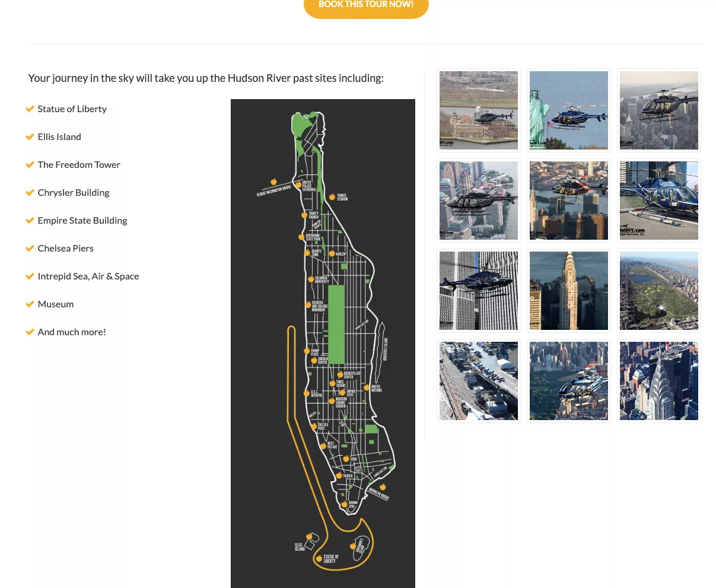This screenshot has width=716, height=588.
Task: Click The Freedom Tower list item
Action: tap(78, 164)
